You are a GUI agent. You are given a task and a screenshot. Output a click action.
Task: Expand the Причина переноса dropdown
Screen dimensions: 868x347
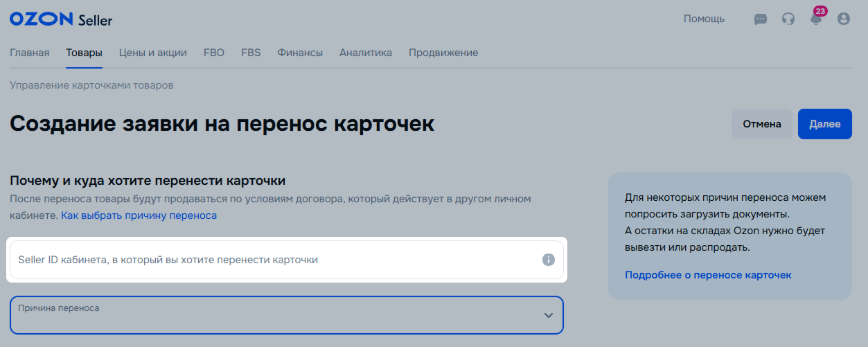[287, 315]
